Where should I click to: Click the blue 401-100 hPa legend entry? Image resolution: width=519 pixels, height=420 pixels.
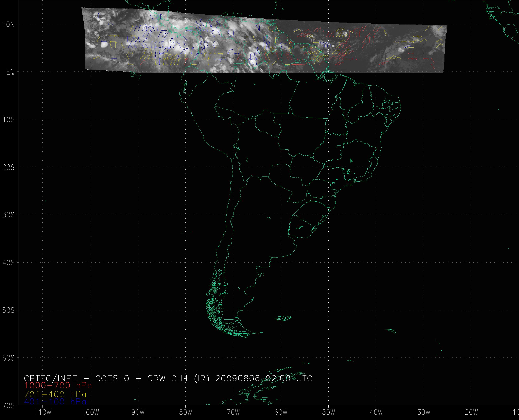[x=55, y=402]
